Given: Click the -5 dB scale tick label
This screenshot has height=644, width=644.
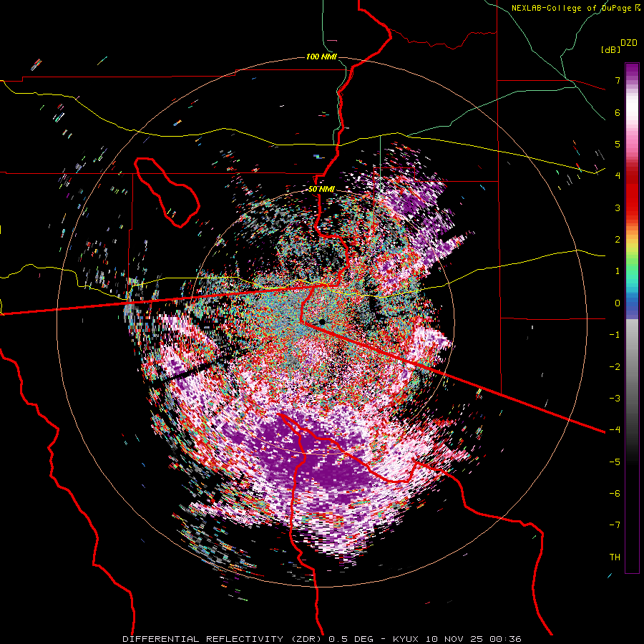Looking at the screenshot, I should 615,462.
